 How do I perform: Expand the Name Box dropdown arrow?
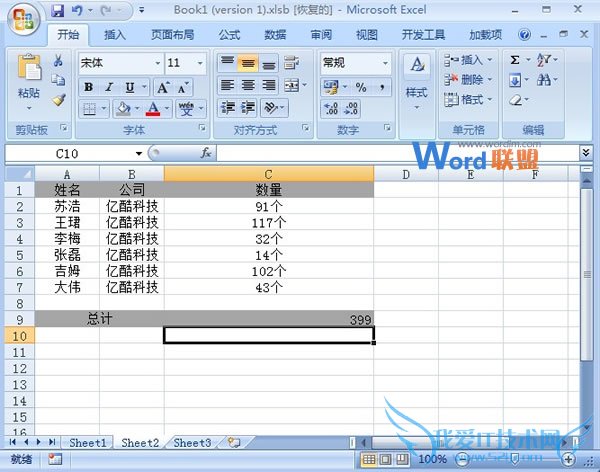click(139, 154)
